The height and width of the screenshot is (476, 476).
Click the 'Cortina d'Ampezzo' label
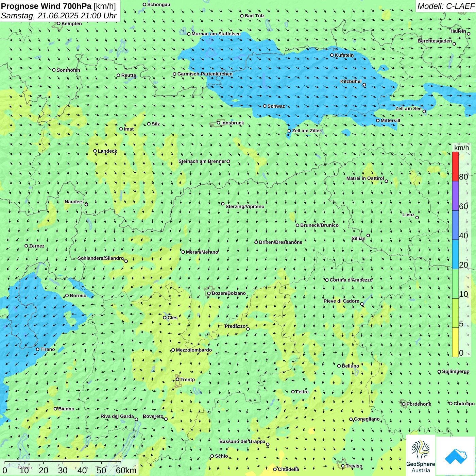(351, 280)
